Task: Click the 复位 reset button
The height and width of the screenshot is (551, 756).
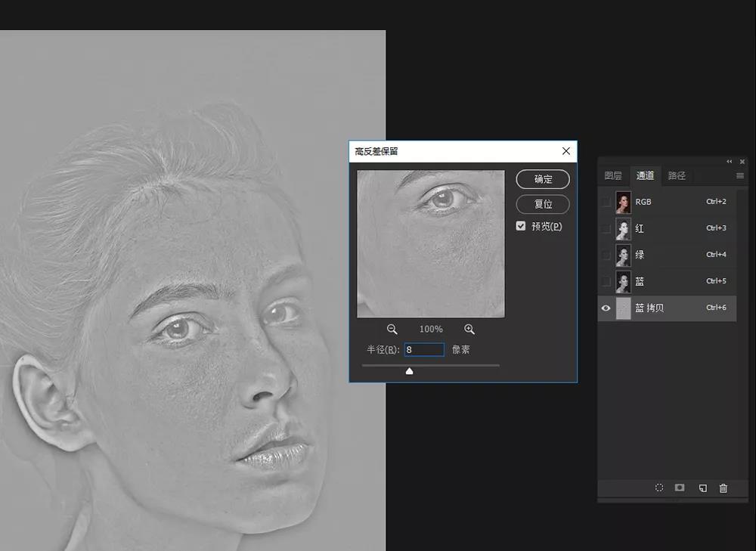Action: coord(543,204)
